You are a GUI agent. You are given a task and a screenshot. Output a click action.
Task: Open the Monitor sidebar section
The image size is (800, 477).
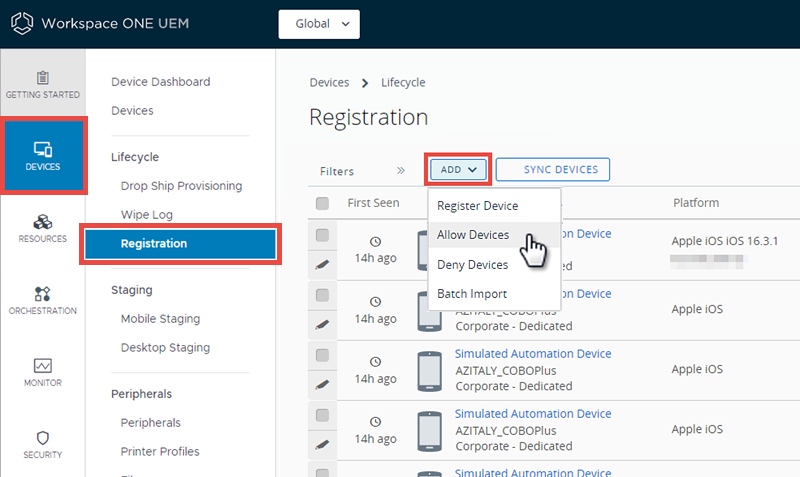[43, 372]
